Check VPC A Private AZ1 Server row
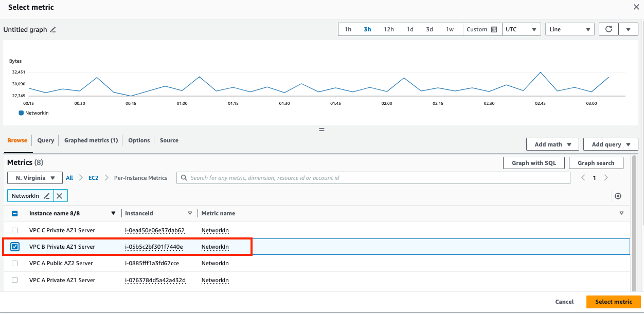This screenshot has height=314, width=644. click(x=15, y=280)
